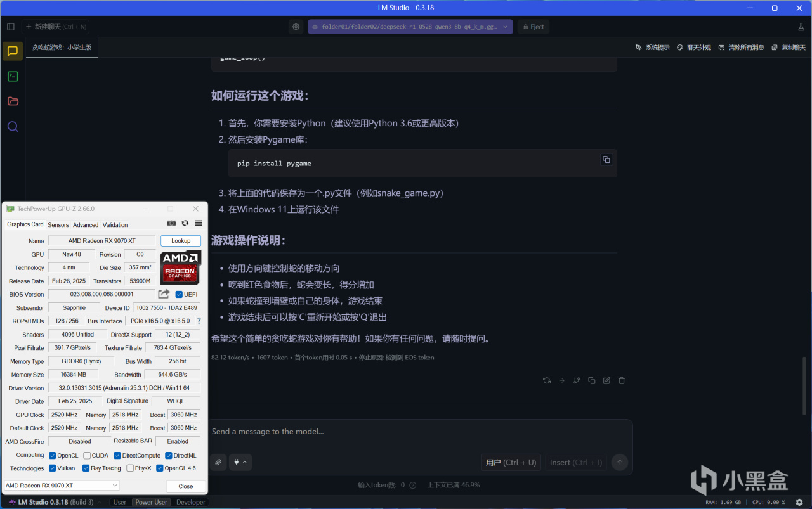Click the '上下文已满 46.9%' context indicator
Screen dimensions: 812x509
tap(454, 485)
